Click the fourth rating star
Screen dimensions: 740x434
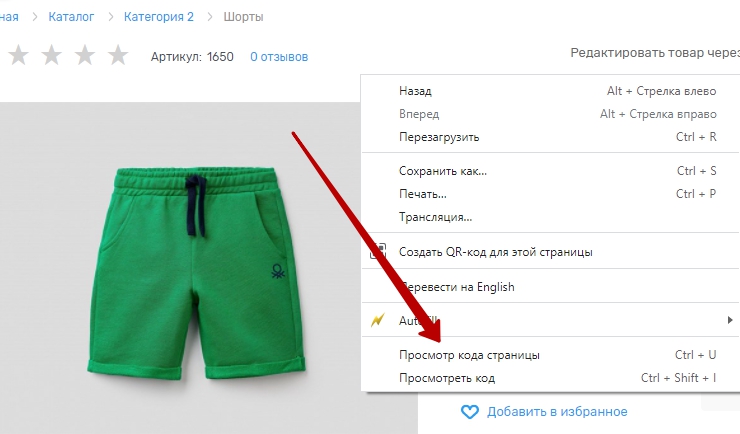(118, 56)
